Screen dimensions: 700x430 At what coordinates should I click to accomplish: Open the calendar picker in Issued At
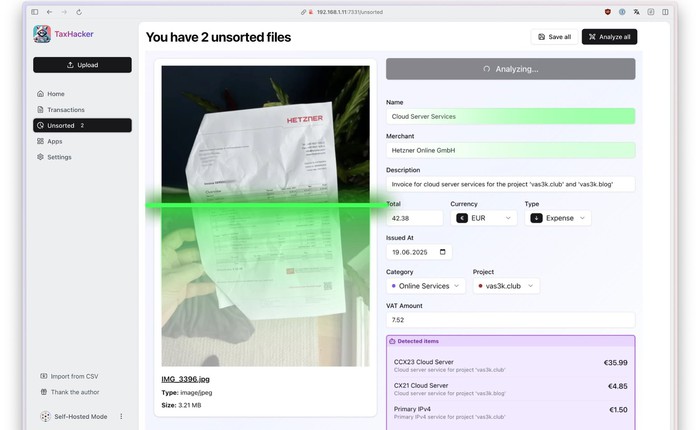coord(444,252)
